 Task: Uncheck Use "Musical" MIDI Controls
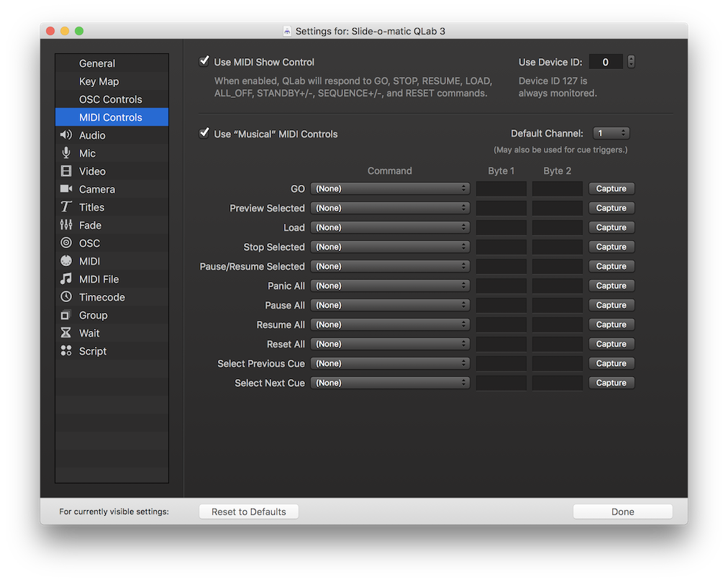click(204, 133)
